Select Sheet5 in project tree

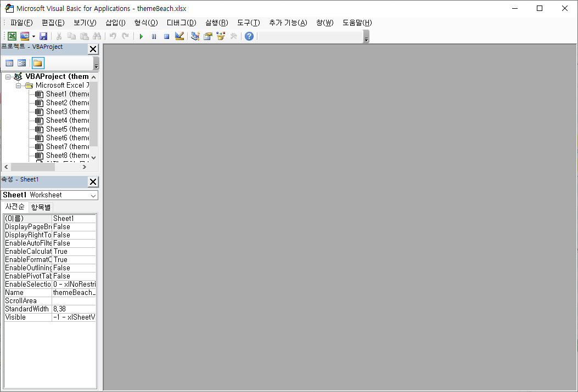(x=68, y=129)
